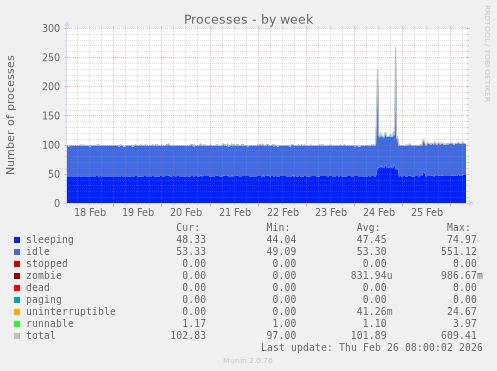Click the 'Min:' column header
Image resolution: width=497 pixels, height=371 pixels.
pyautogui.click(x=278, y=228)
